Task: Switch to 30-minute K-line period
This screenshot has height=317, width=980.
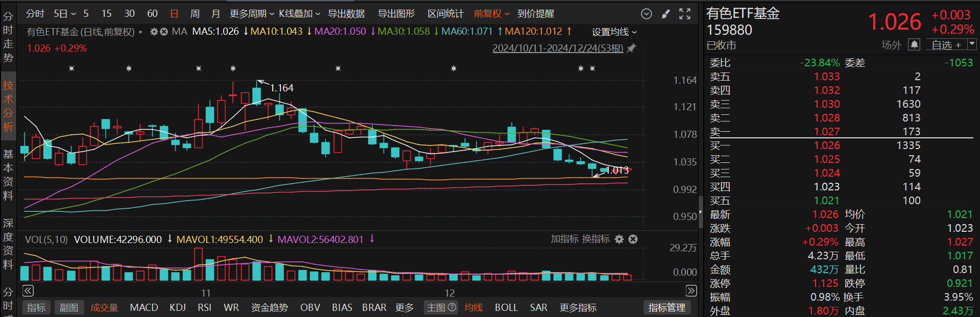Action: [x=129, y=14]
